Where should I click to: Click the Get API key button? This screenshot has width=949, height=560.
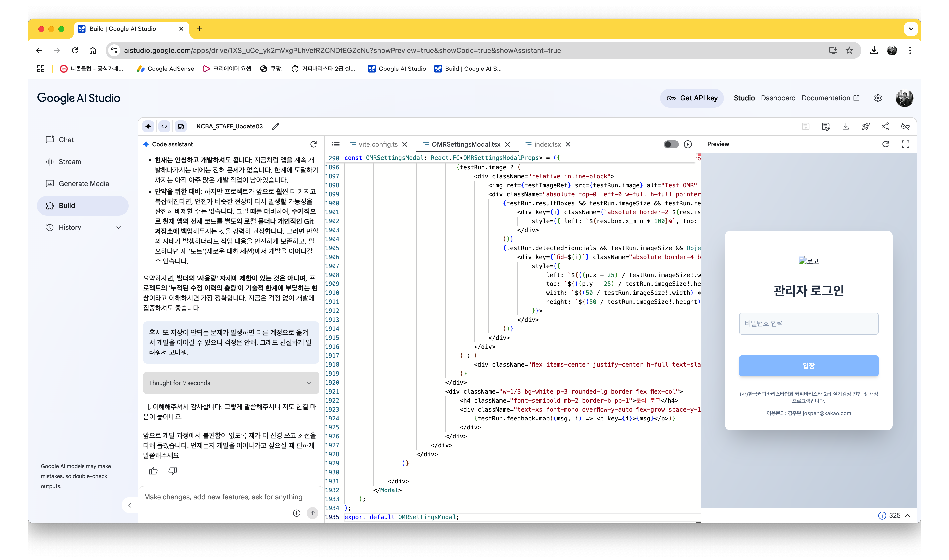(692, 98)
